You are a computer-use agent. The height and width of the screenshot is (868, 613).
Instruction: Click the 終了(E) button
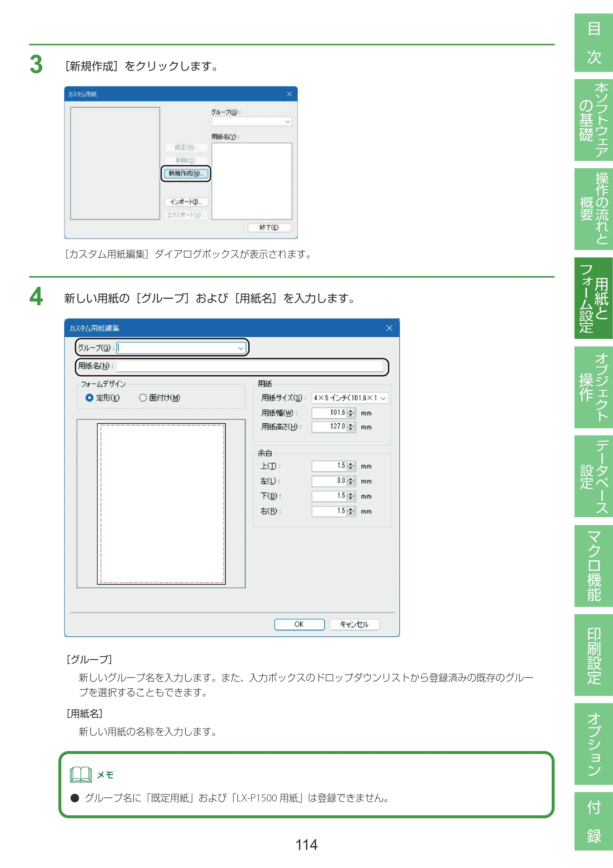click(x=269, y=227)
